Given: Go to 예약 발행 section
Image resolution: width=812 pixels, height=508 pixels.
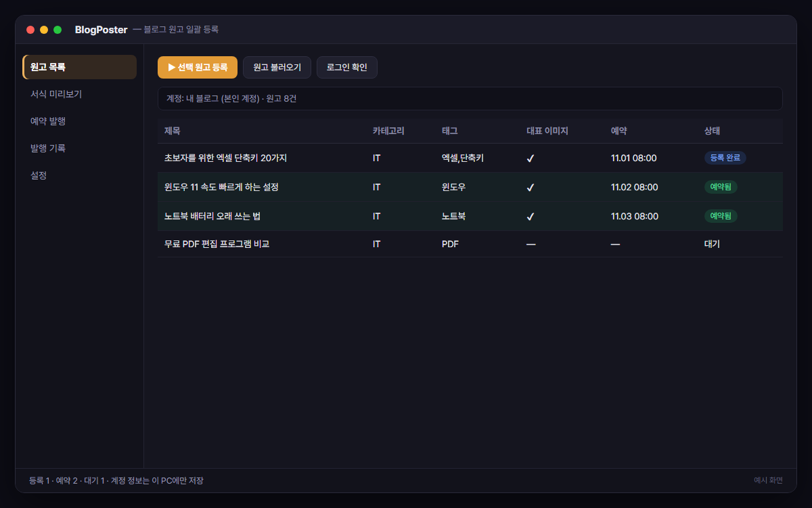Looking at the screenshot, I should pos(80,121).
